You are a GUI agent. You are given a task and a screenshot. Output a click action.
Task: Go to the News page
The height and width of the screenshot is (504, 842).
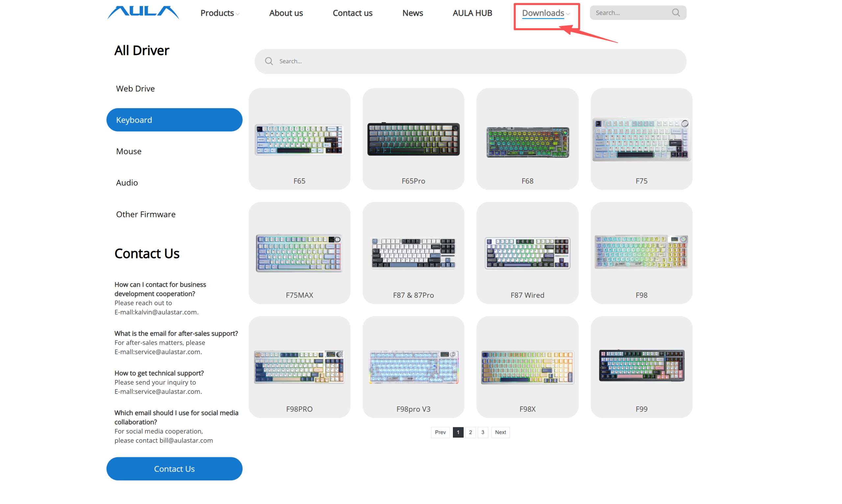click(412, 13)
